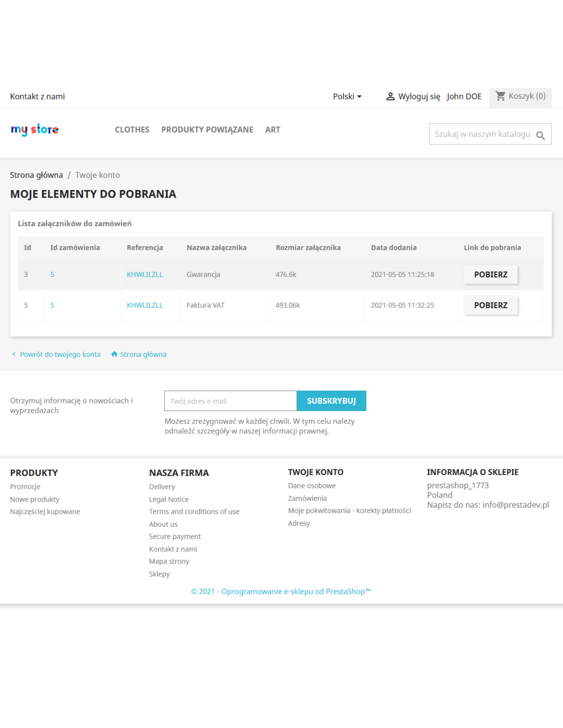Open the ART menu
The height and width of the screenshot is (728, 563).
(273, 130)
